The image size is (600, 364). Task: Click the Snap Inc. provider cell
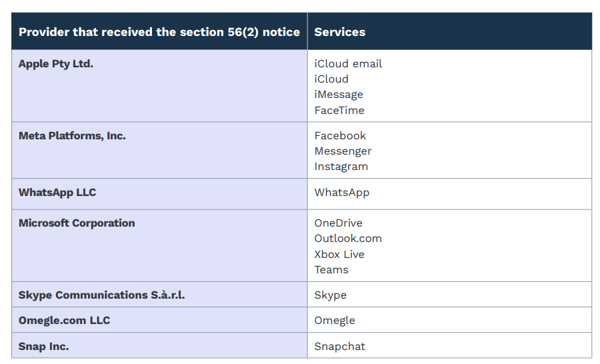coord(44,346)
